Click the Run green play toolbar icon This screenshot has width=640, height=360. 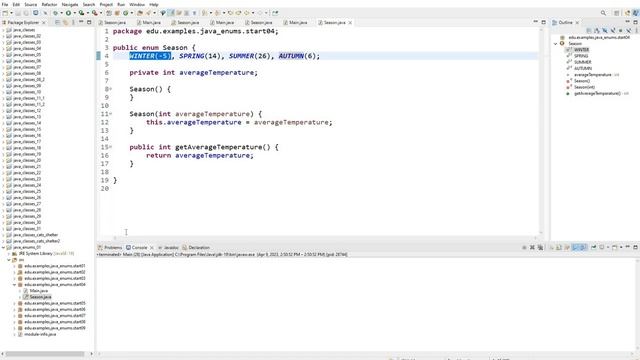click(68, 13)
